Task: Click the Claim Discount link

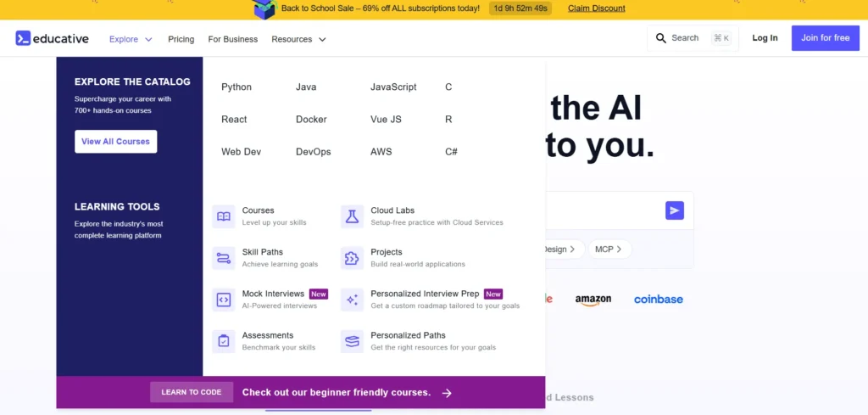Action: (x=596, y=8)
